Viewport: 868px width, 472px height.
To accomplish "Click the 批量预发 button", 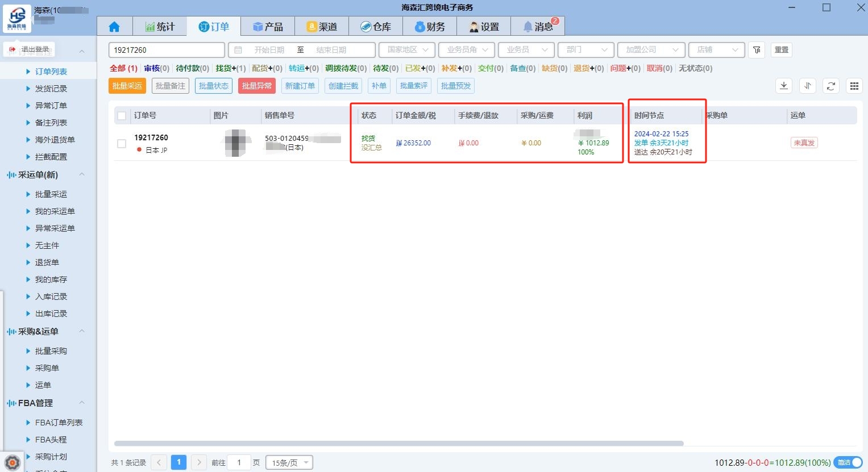I will [456, 86].
